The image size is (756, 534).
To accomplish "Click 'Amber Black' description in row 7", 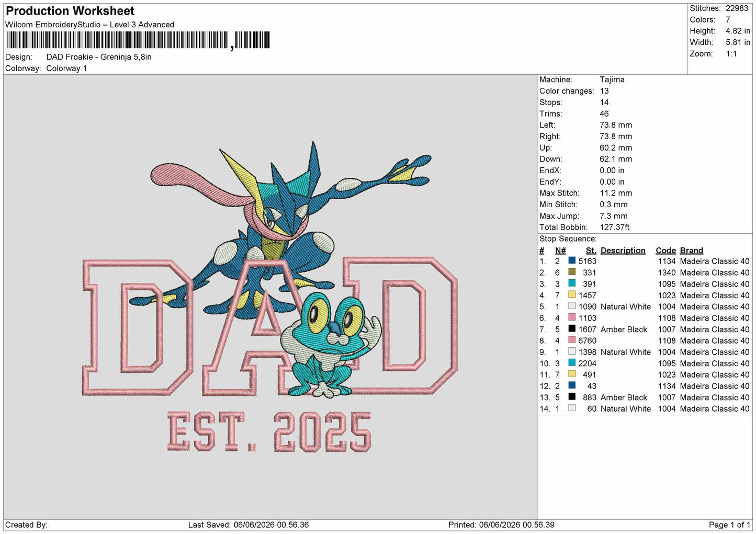I will point(624,330).
